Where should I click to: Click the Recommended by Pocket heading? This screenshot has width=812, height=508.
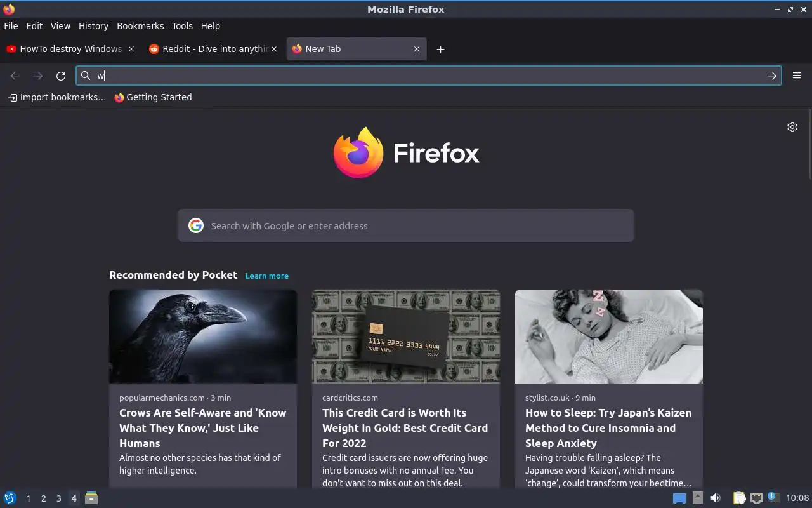pyautogui.click(x=173, y=275)
